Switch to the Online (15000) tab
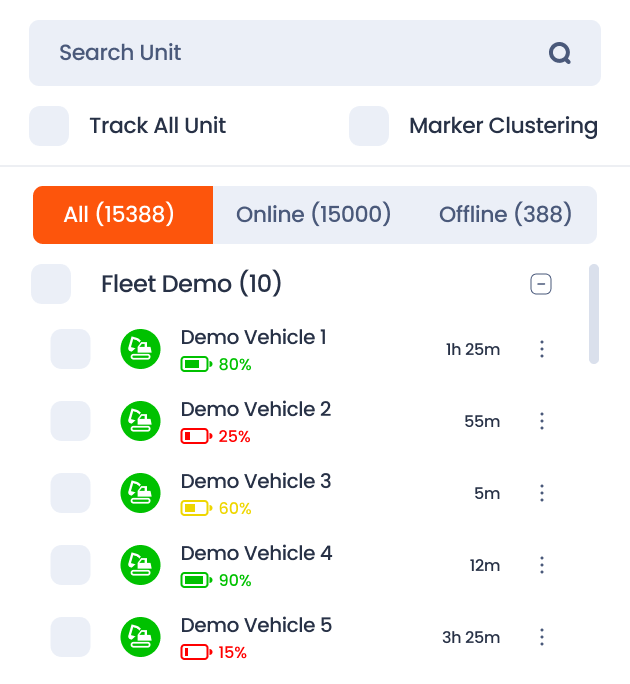 tap(313, 215)
